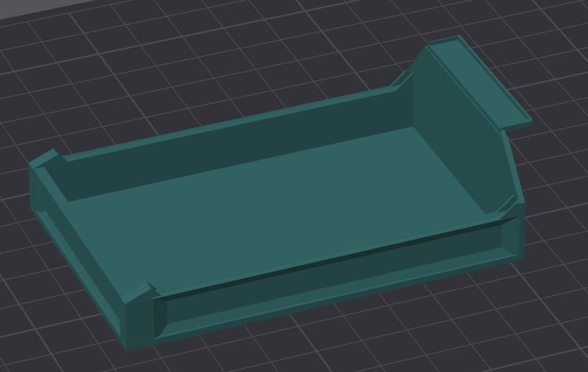Select the top rim of the far long wall

(234, 119)
